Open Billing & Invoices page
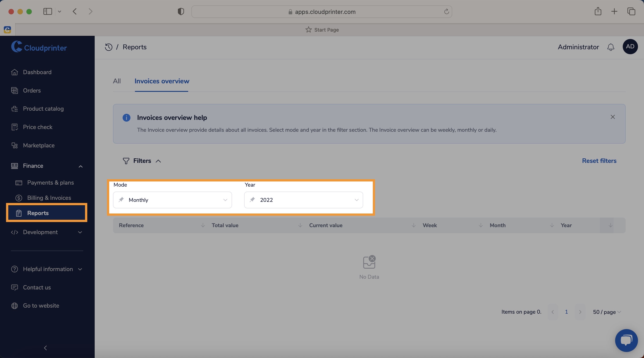Screen dimensions: 644x358 click(x=49, y=198)
